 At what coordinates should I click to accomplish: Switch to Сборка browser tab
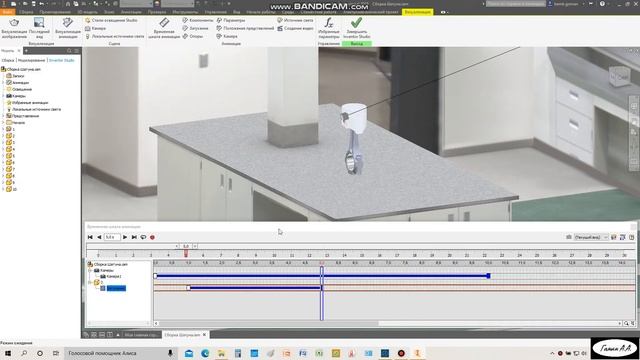[8, 60]
